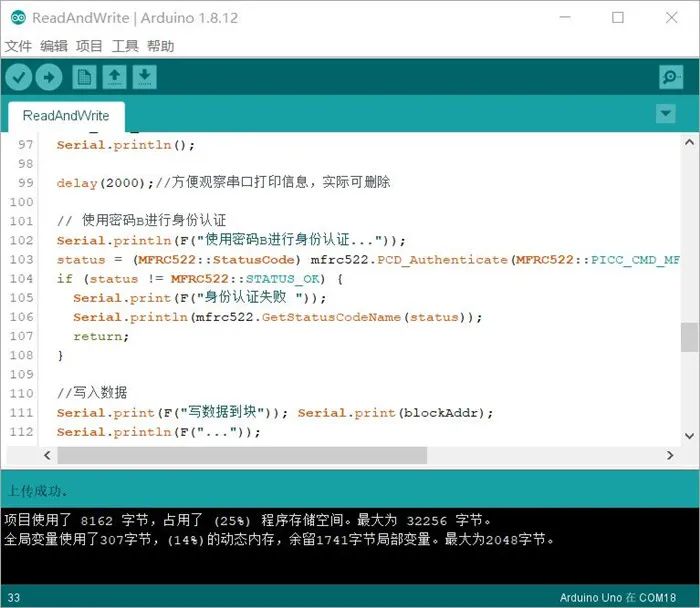
Task: Close the Arduino IDE window
Action: click(671, 17)
